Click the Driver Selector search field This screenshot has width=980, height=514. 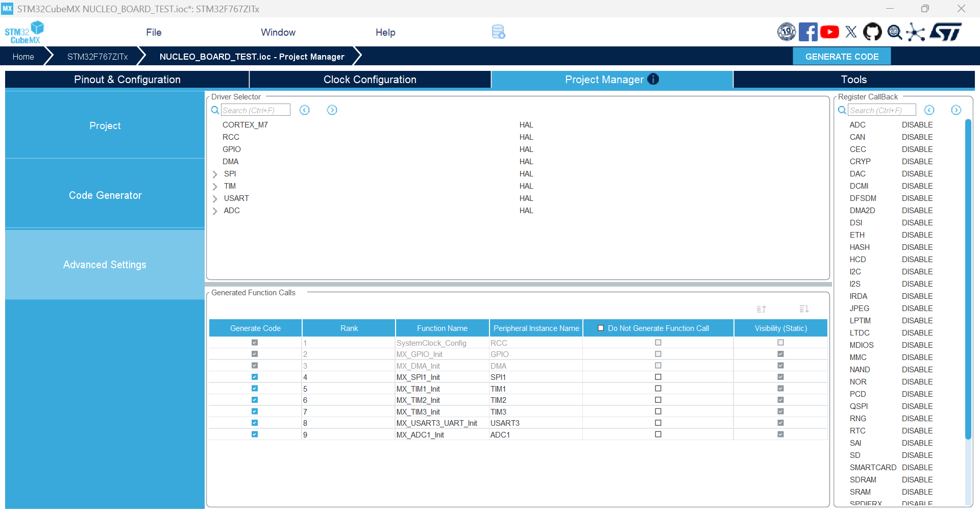pyautogui.click(x=255, y=110)
